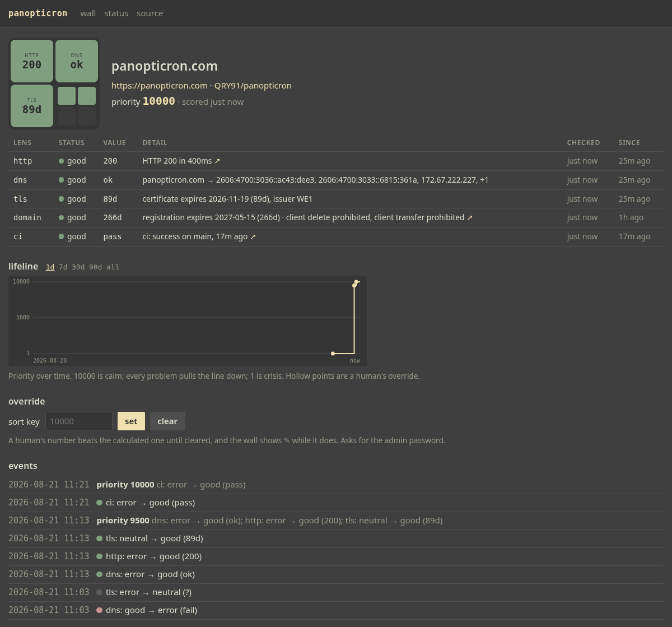The height and width of the screenshot is (627, 672).
Task: Select the 30d lifeline range
Action: click(78, 267)
